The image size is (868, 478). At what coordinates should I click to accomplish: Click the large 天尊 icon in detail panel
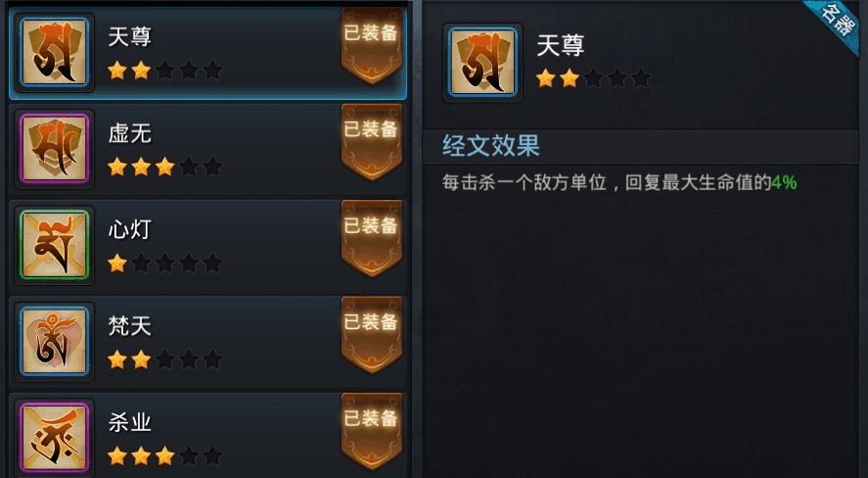pyautogui.click(x=482, y=62)
